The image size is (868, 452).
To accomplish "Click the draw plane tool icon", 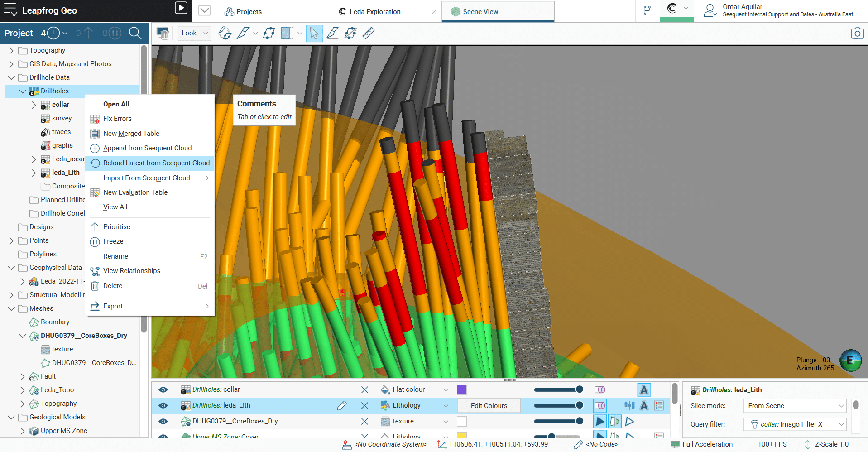I will (x=269, y=33).
